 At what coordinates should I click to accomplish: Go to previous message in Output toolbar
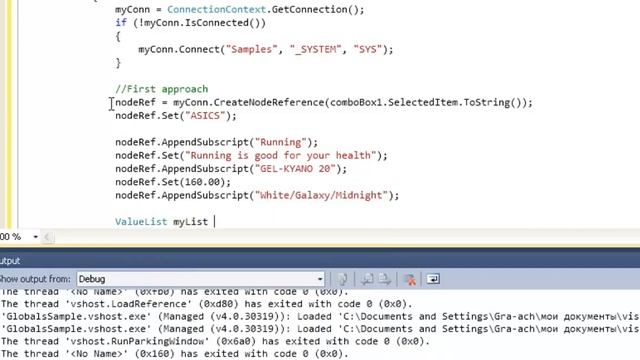coord(367,279)
